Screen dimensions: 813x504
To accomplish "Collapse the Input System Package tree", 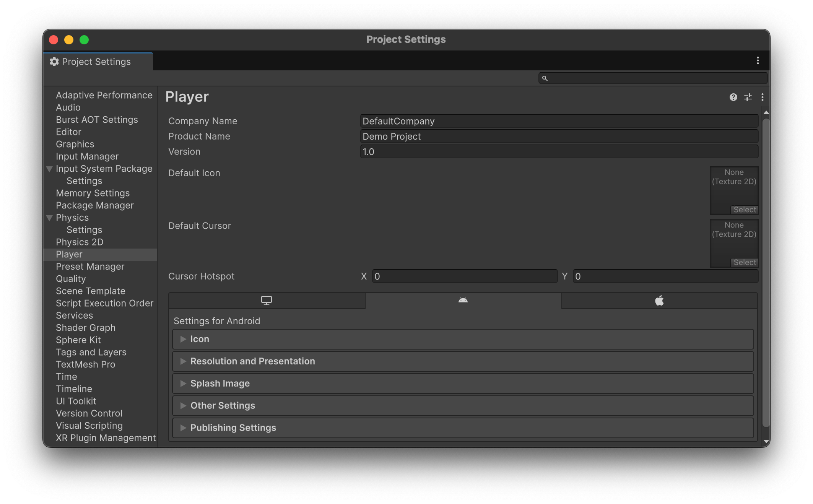I will pos(49,169).
